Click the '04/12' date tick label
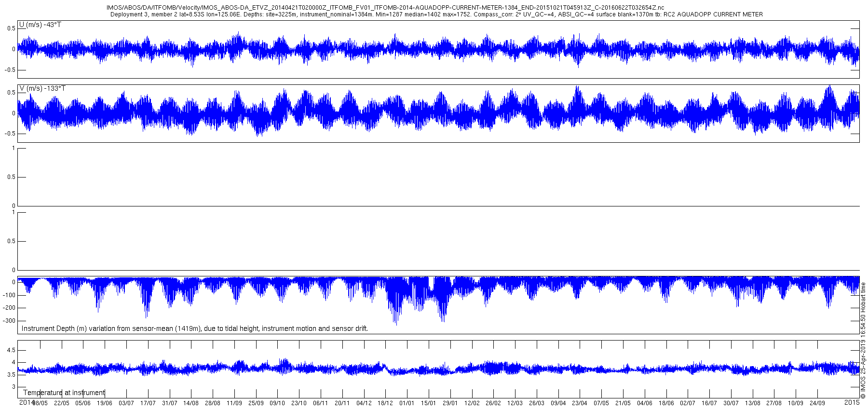The image size is (868, 410). coord(364,403)
